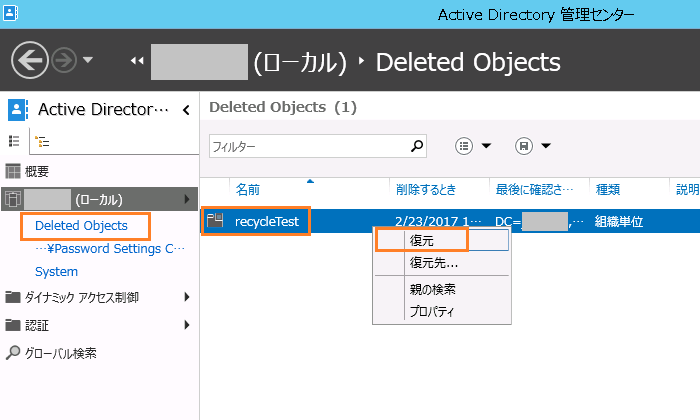This screenshot has width=700, height=420.
Task: Expand ダイナミック アクセス制御 arrow
Action: 187,297
